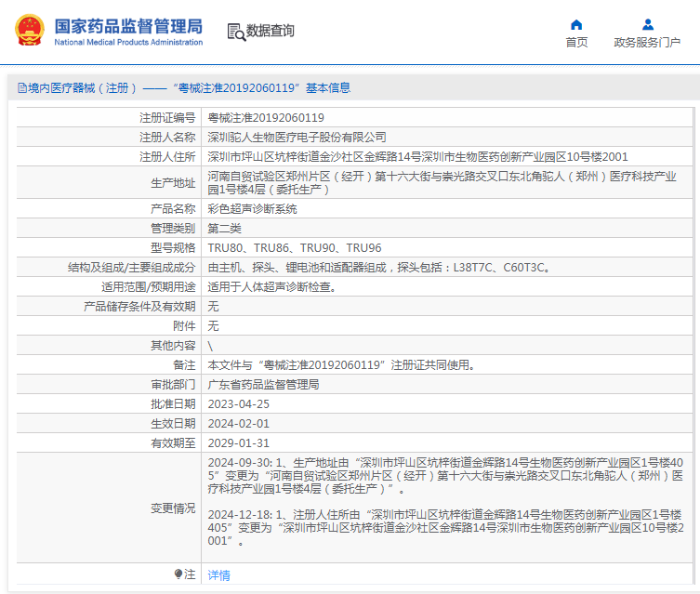This screenshot has width=700, height=594.
Task: Click the 生产地址 value starting with 河南自贸试验区
Action: click(442, 182)
